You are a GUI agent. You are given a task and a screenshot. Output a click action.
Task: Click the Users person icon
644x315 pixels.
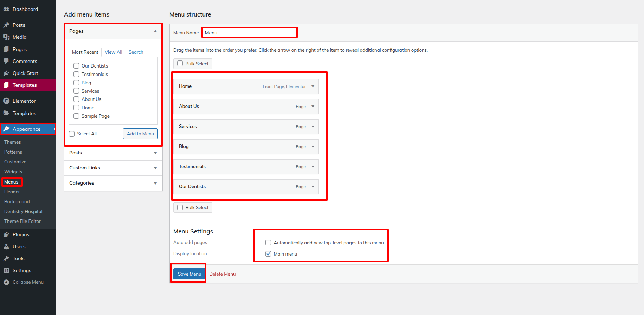pyautogui.click(x=6, y=246)
